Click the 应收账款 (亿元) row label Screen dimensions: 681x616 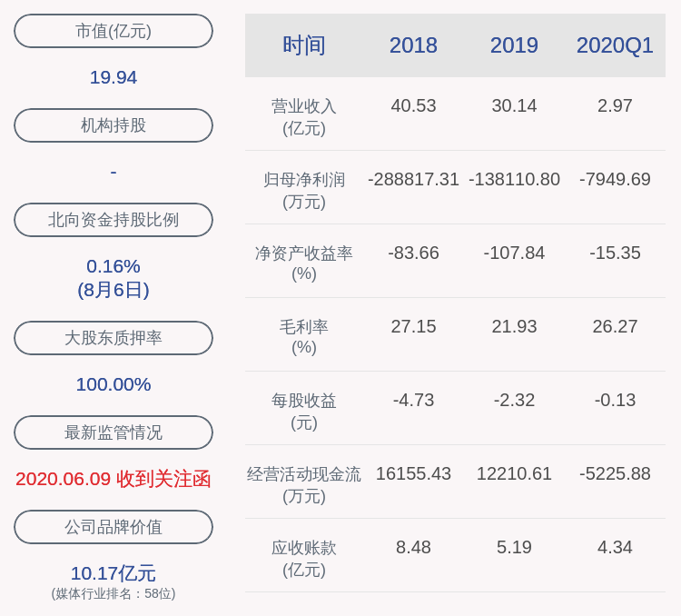click(x=304, y=559)
